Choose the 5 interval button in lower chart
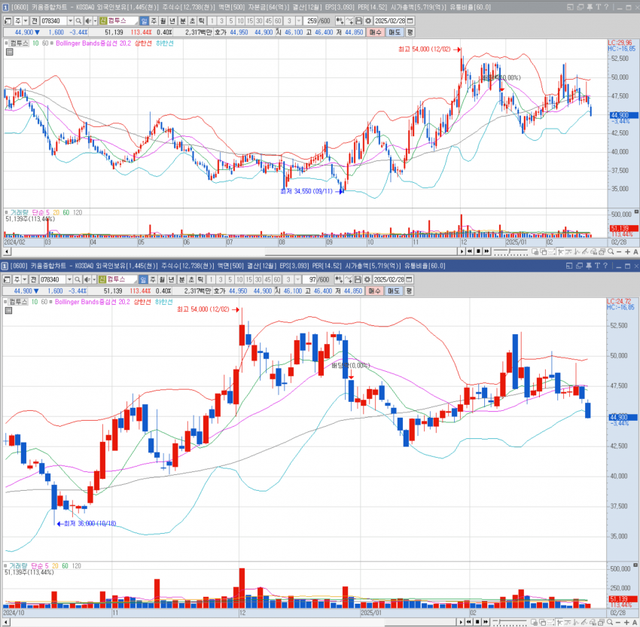640x627 pixels. [229, 277]
